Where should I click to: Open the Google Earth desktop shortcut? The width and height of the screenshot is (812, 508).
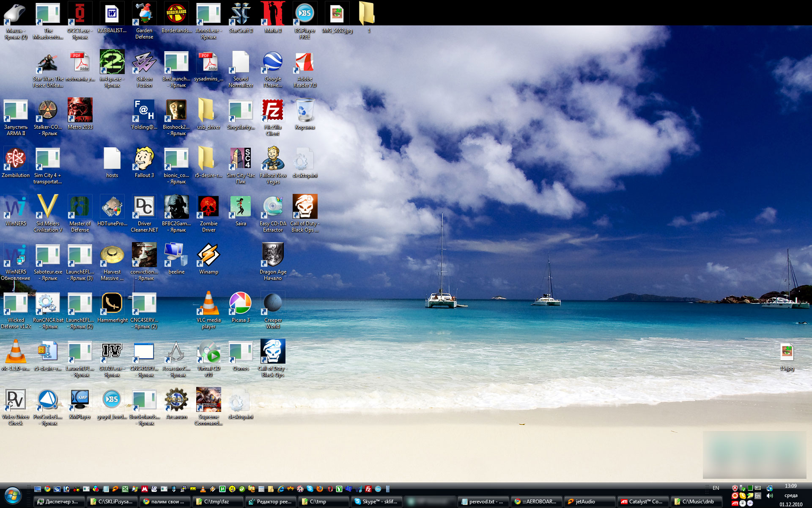tap(273, 69)
